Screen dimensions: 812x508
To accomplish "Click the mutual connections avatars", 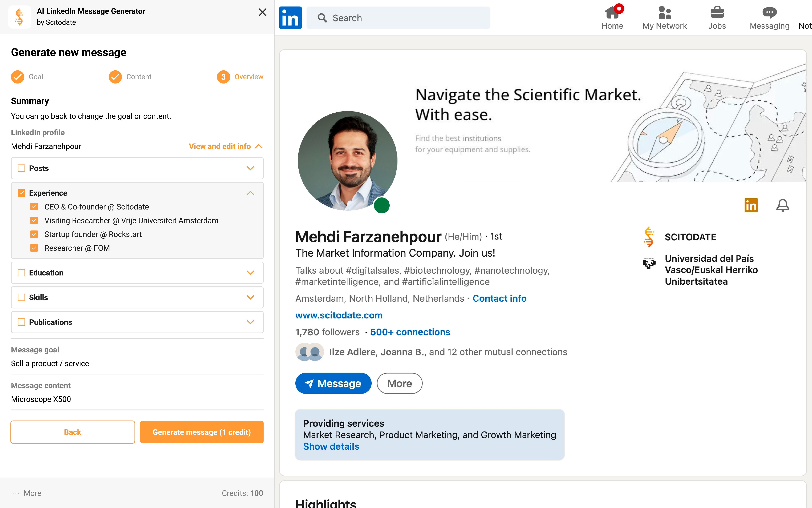I will coord(309,352).
